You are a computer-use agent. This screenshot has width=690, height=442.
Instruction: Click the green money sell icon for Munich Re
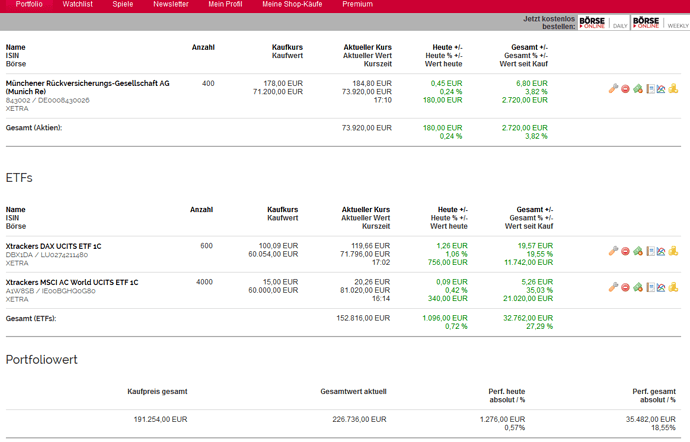[x=638, y=89]
